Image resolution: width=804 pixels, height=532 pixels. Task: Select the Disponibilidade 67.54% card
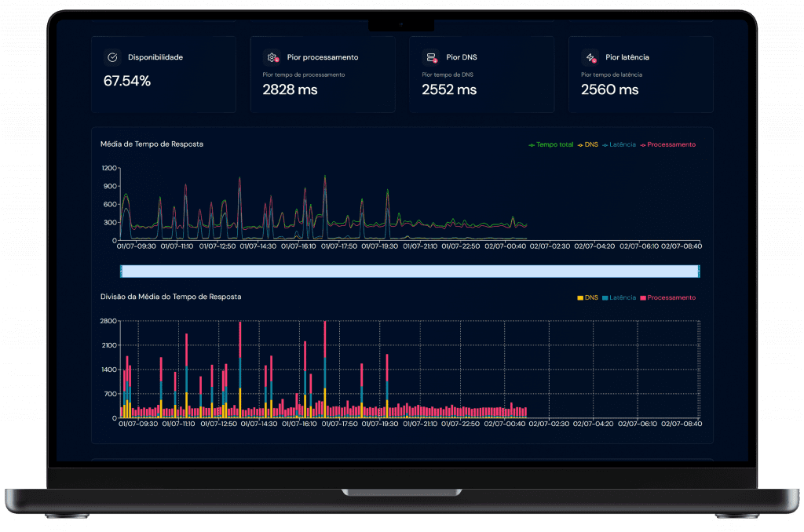pos(163,74)
